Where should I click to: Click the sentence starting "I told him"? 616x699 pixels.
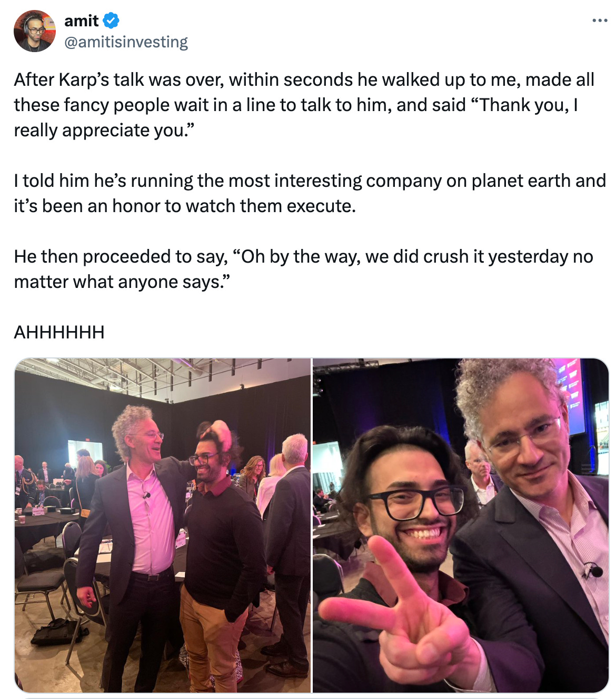(x=310, y=193)
